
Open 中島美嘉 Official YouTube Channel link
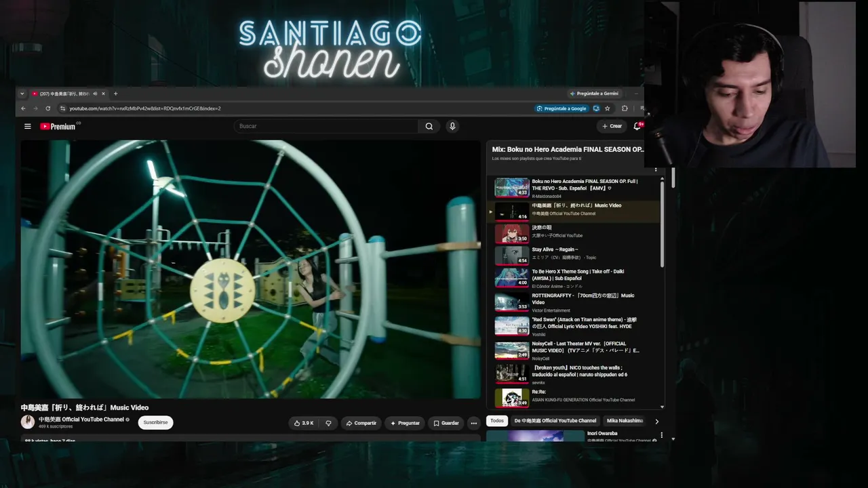point(81,420)
